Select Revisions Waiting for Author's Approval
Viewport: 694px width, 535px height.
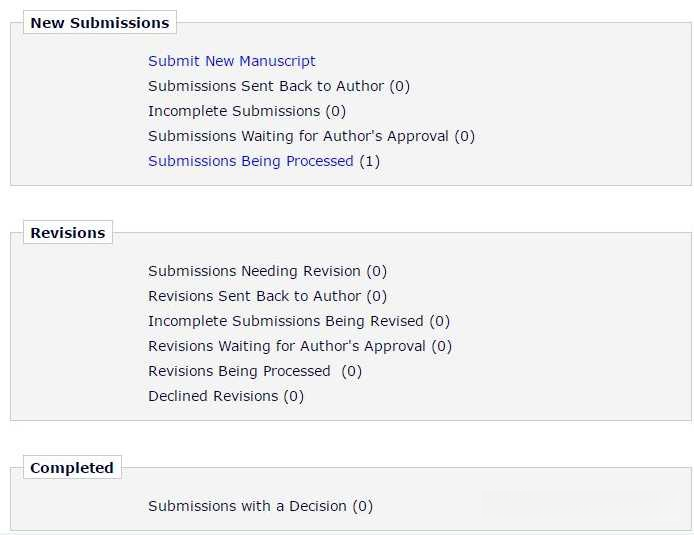pyautogui.click(x=287, y=346)
